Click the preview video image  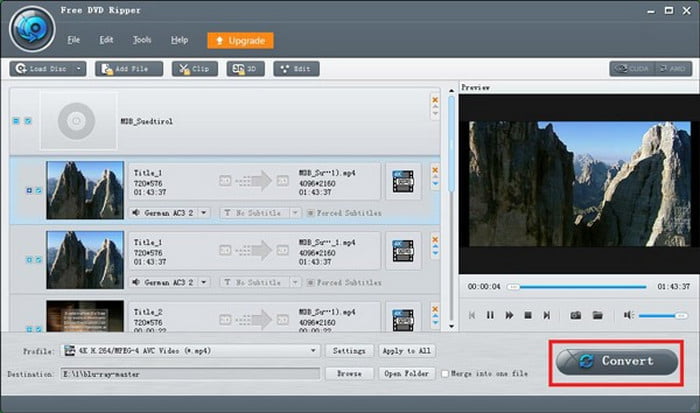(x=579, y=184)
